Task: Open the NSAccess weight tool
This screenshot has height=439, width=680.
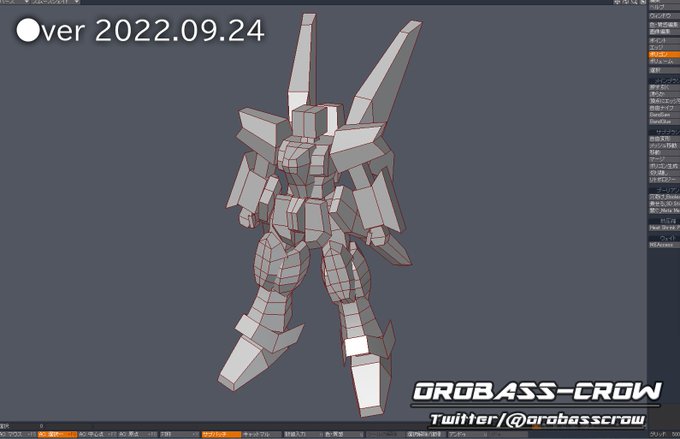Action: [664, 245]
